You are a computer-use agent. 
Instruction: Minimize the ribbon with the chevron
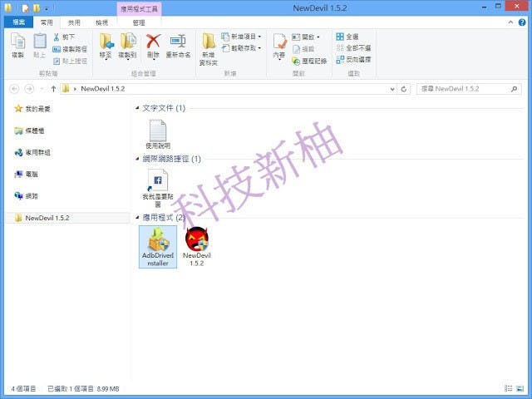510,22
